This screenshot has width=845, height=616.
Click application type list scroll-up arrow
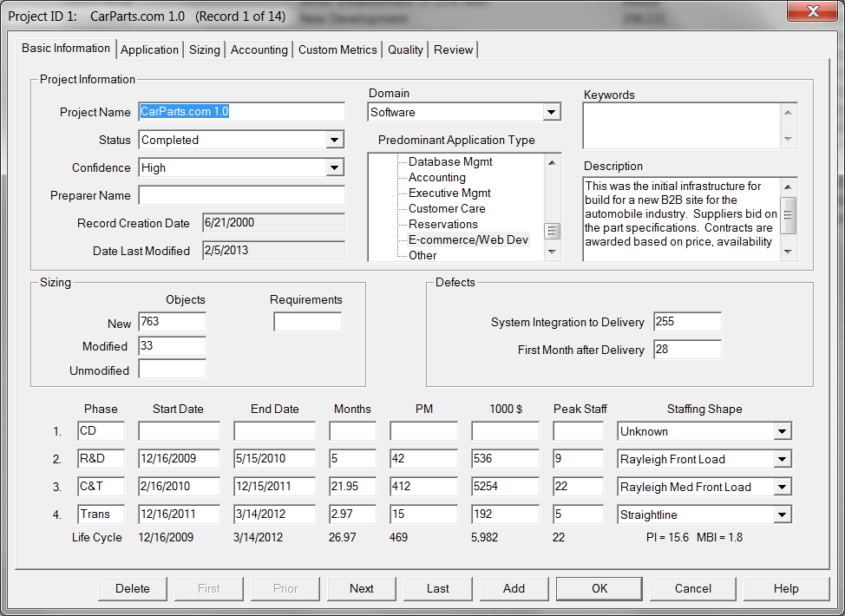[x=552, y=162]
